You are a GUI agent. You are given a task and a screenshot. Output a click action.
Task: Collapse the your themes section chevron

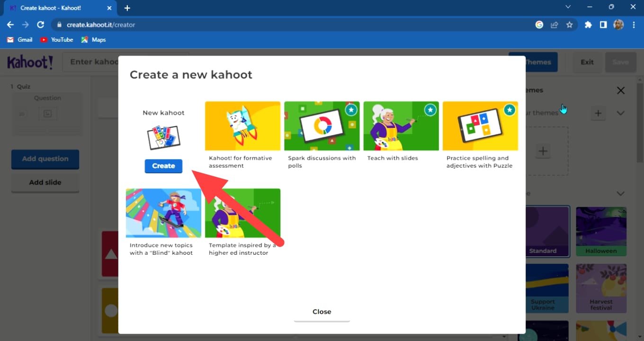tap(620, 113)
